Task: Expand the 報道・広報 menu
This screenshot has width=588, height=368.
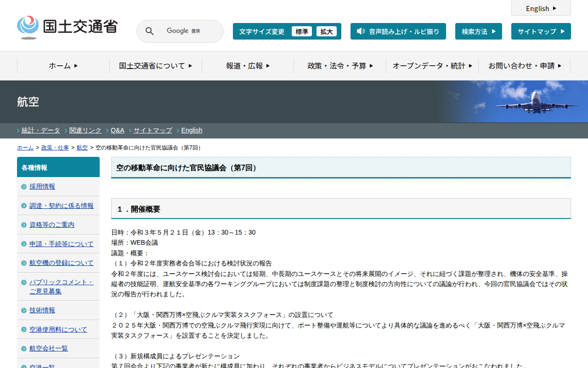Action: (x=248, y=66)
